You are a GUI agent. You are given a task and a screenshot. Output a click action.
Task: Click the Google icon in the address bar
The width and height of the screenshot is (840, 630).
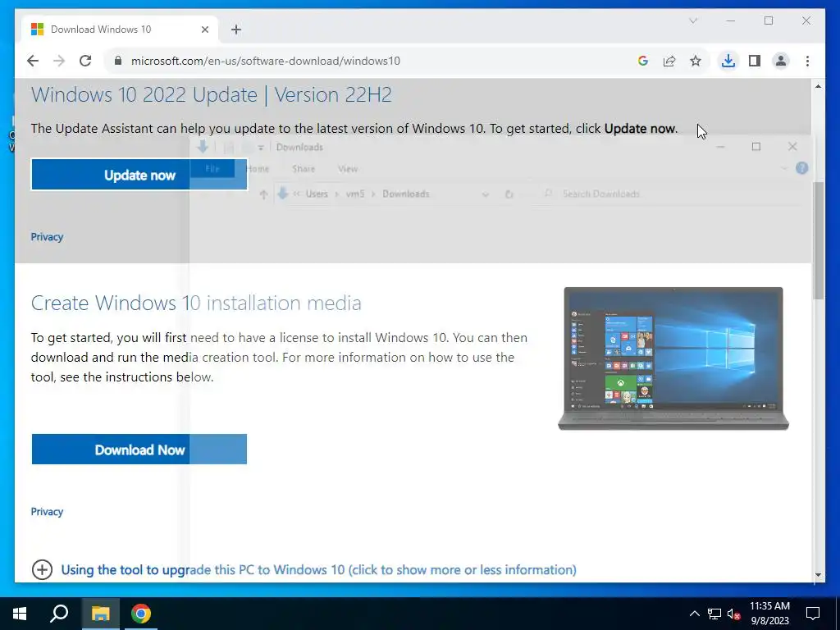[x=643, y=61]
